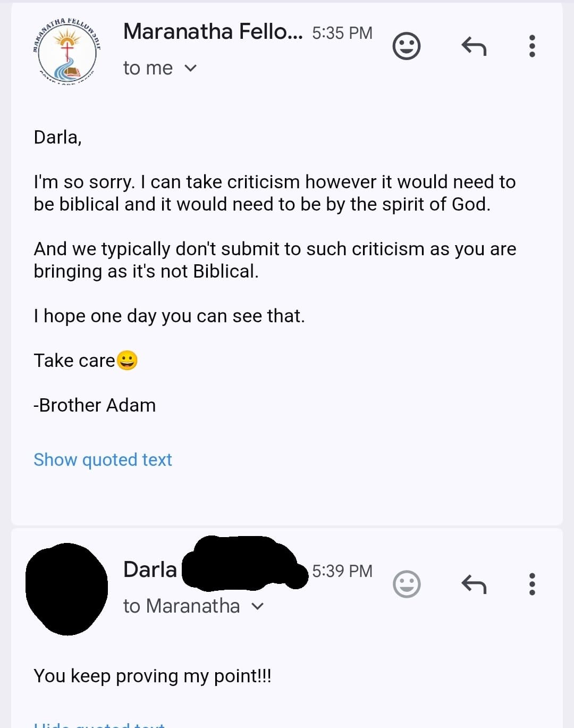The height and width of the screenshot is (728, 574).
Task: Add emoji reaction to Maranatha Fellowship's email
Action: coord(407,46)
